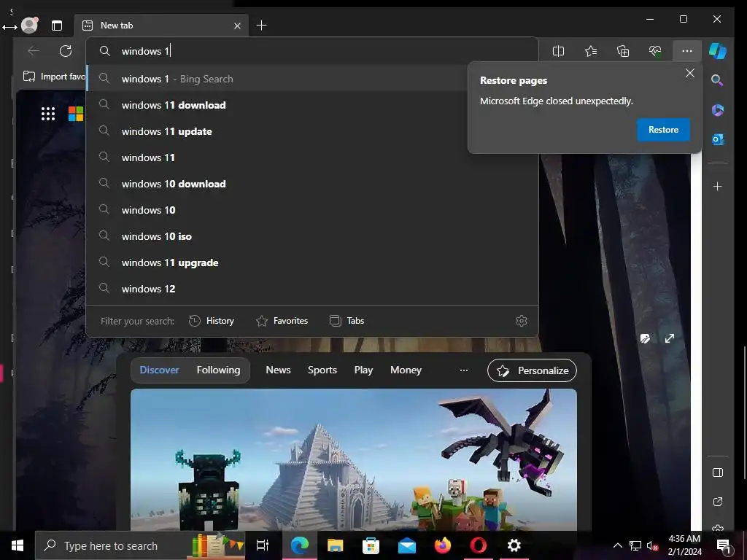Viewport: 747px width, 560px height.
Task: Open Copilot sidebar icon
Action: pos(718,51)
